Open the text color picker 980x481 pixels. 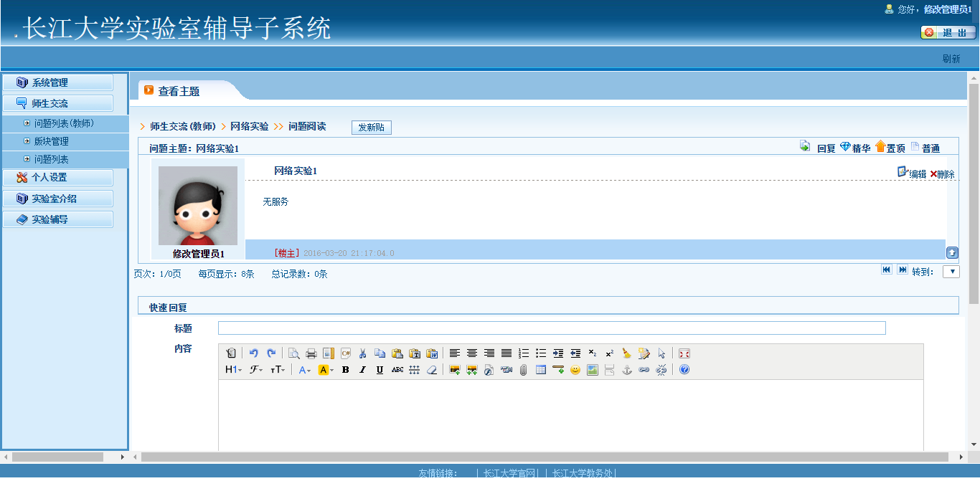pyautogui.click(x=305, y=370)
